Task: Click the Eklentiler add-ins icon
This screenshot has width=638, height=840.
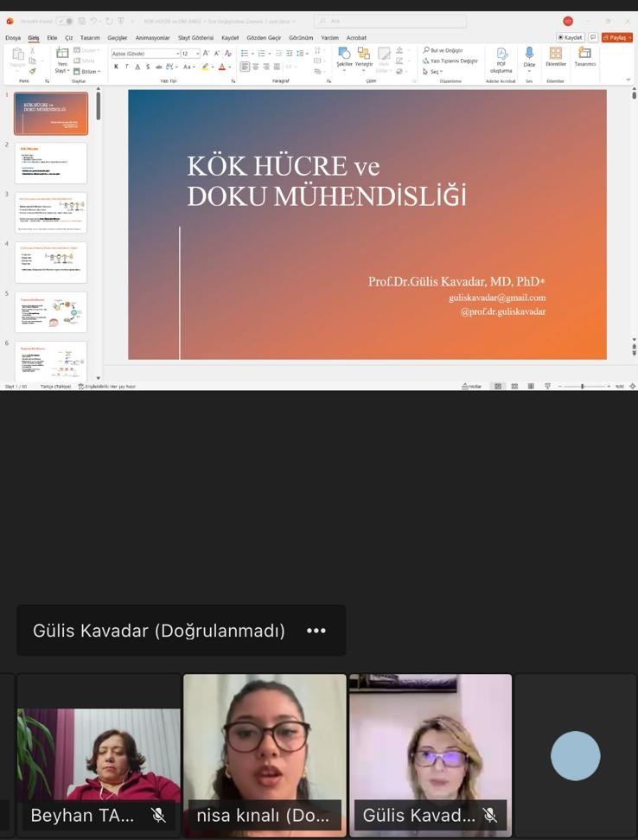Action: (555, 55)
